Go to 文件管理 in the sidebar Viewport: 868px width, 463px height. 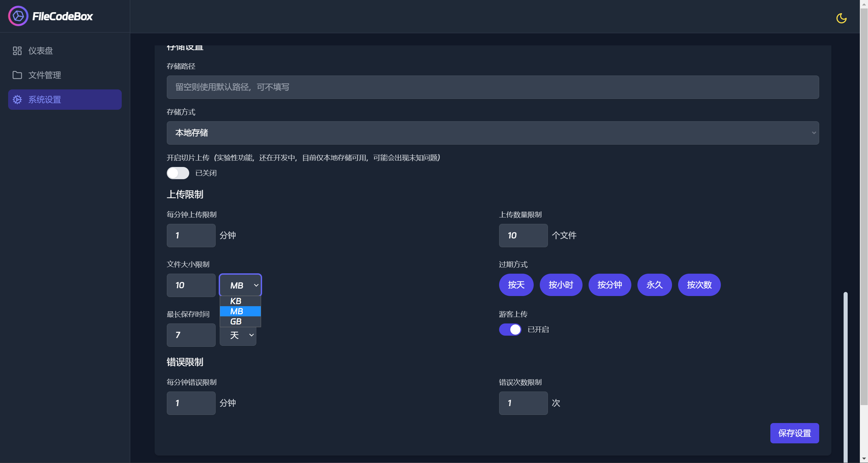45,75
